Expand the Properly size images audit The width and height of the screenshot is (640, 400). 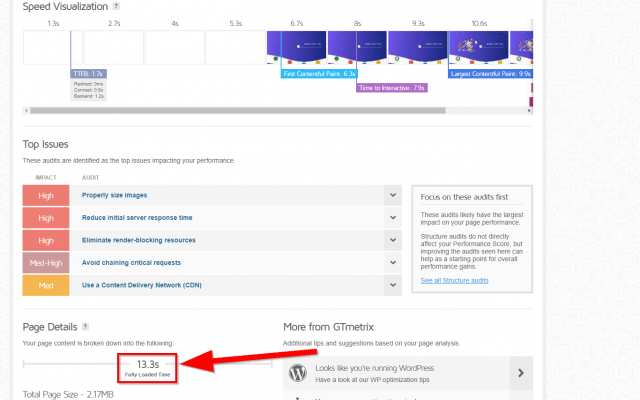(393, 195)
